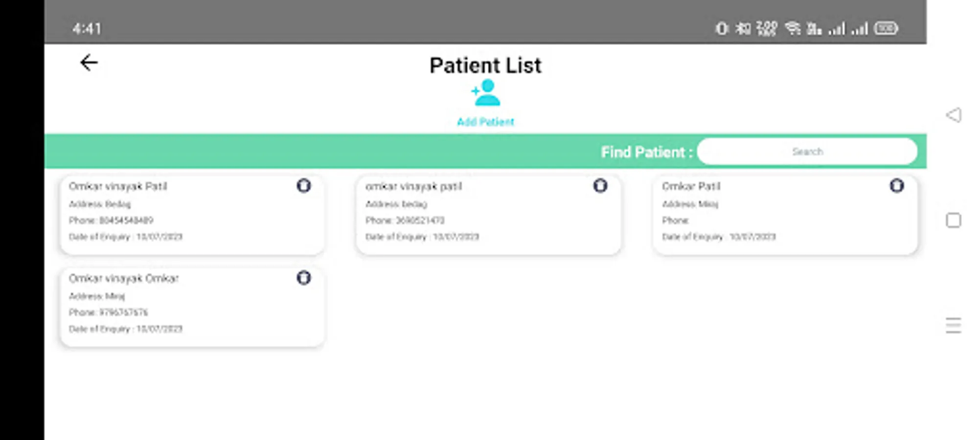Tap the Find Patient label
980x440 pixels.
[646, 152]
